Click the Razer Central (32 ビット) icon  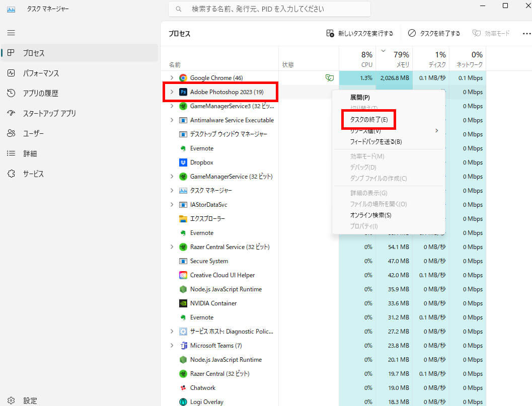coord(183,374)
